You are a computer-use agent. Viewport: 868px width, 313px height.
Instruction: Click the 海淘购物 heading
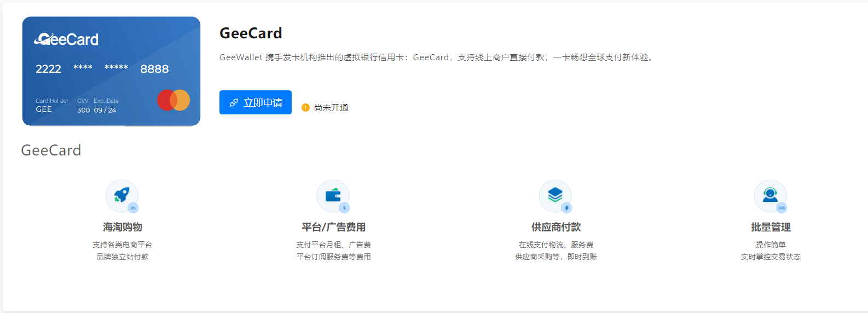[x=123, y=227]
